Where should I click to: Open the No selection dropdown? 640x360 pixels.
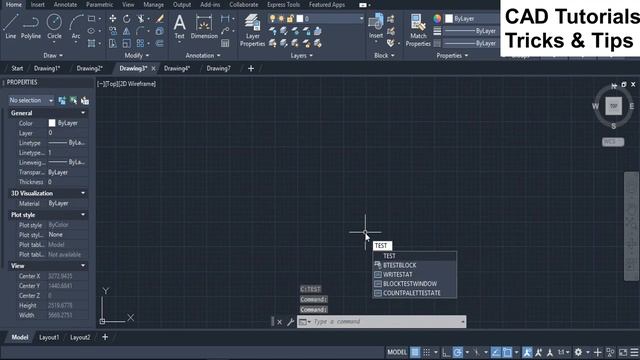31,100
